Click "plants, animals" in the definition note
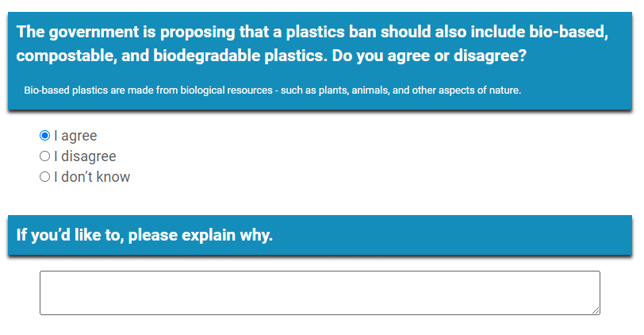Viewport: 644px width, 335px height. (x=352, y=90)
